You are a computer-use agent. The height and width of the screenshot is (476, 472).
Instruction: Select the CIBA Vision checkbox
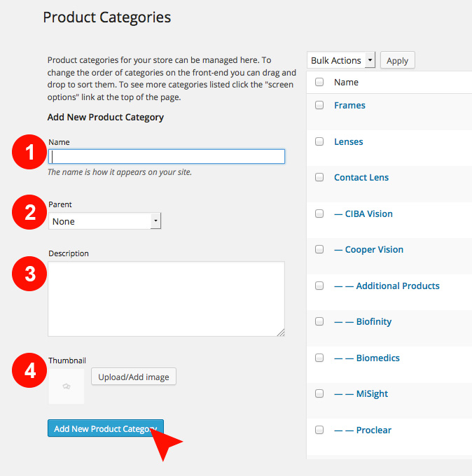(319, 213)
